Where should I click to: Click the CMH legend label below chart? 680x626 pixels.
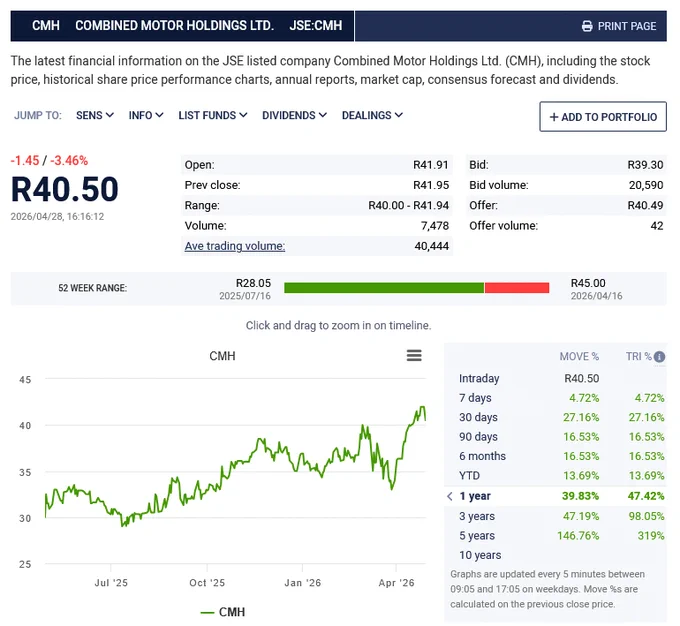point(232,612)
